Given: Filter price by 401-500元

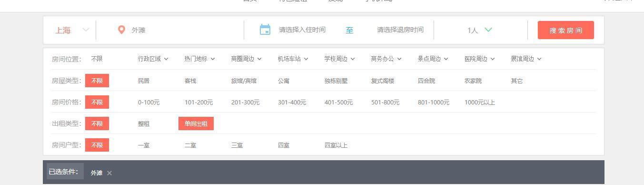Looking at the screenshot, I should point(339,103).
